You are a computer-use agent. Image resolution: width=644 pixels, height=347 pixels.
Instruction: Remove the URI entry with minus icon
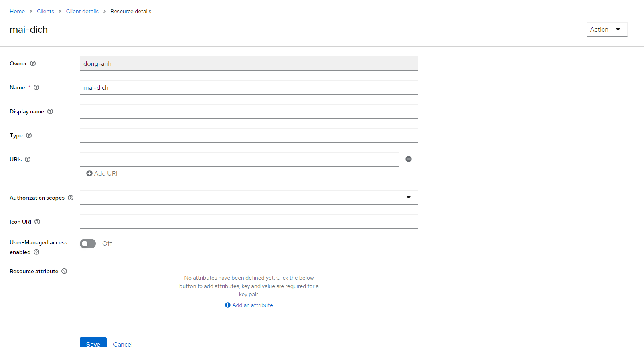coord(409,159)
